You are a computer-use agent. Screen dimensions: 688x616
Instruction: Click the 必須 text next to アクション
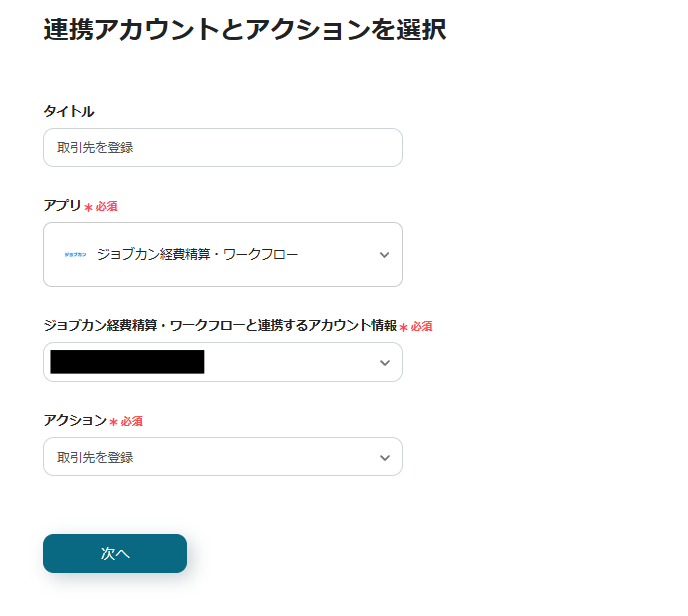(132, 422)
